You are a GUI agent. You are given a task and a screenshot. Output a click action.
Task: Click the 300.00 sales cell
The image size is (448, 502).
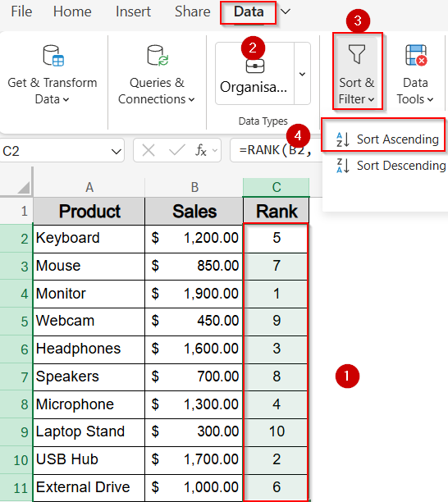(x=194, y=432)
